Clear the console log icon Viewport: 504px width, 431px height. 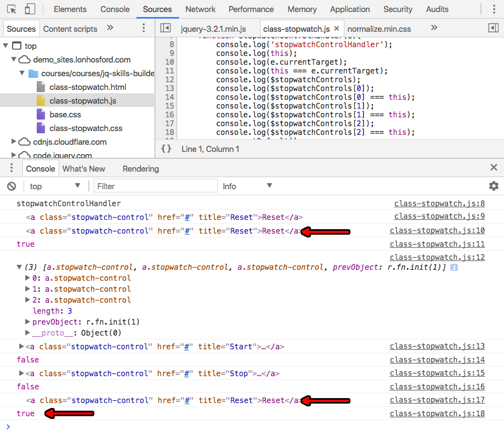tap(12, 186)
